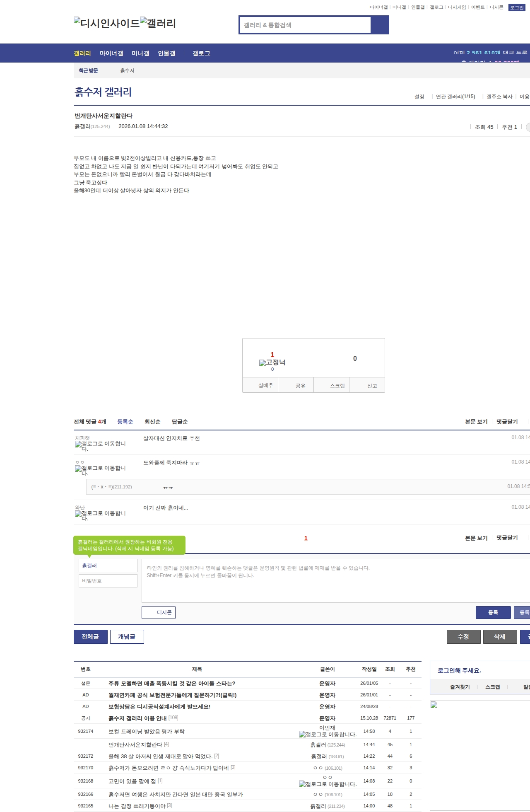Screen dimensions: 530x812
Task: Click the 디시인사이드 logo image
Action: 106,23
